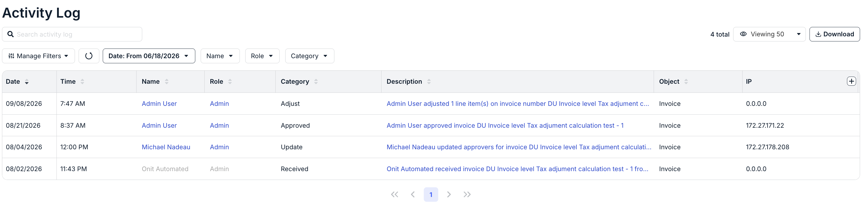Click the add column plus icon
Image resolution: width=868 pixels, height=210 pixels.
click(851, 81)
